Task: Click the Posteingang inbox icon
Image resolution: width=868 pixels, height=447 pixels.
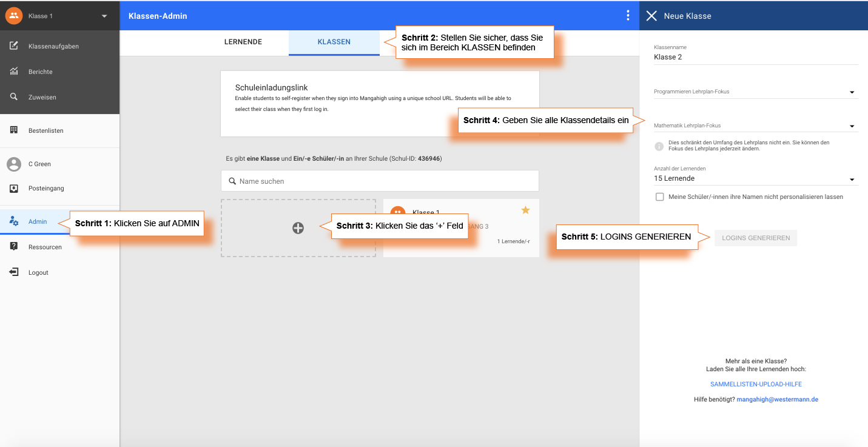Action: click(14, 189)
